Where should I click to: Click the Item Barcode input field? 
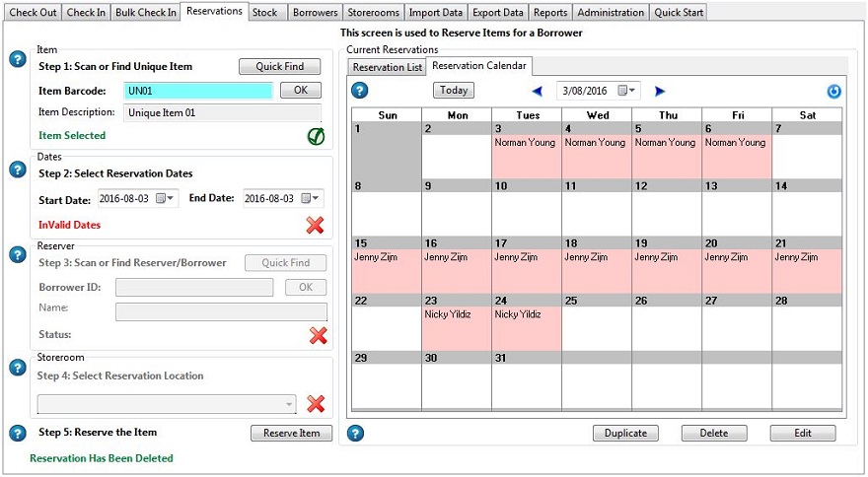[x=197, y=91]
